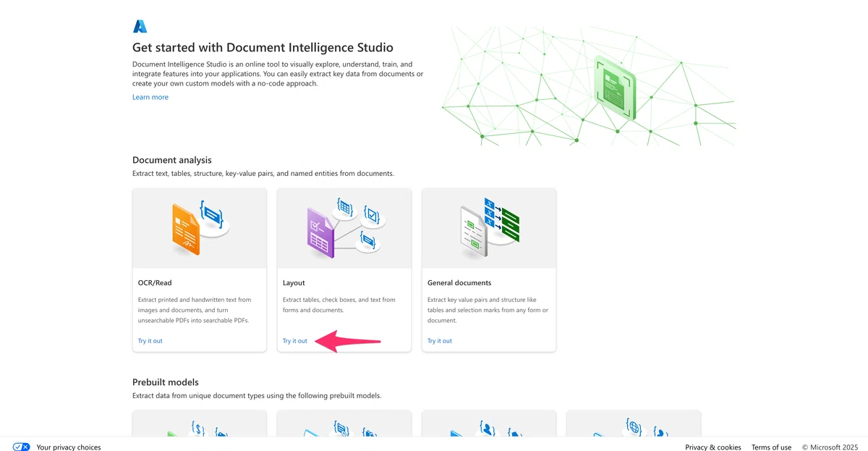
Task: Click the OCR/Read card title
Action: coord(155,283)
